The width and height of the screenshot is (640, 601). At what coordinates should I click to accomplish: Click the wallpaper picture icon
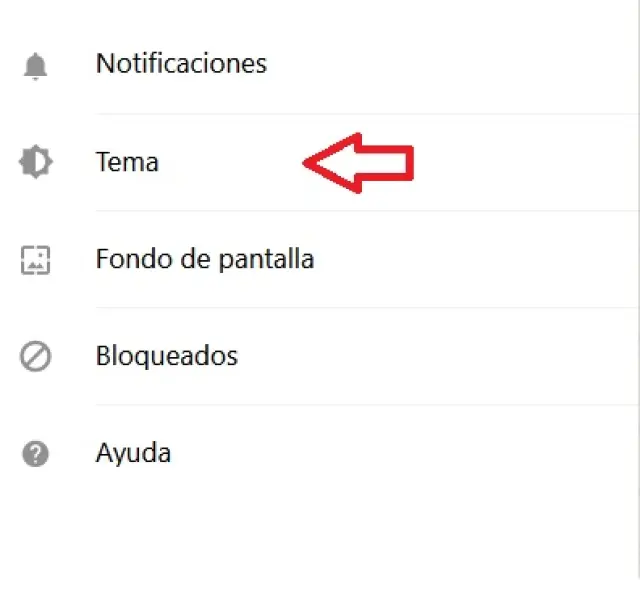36,260
